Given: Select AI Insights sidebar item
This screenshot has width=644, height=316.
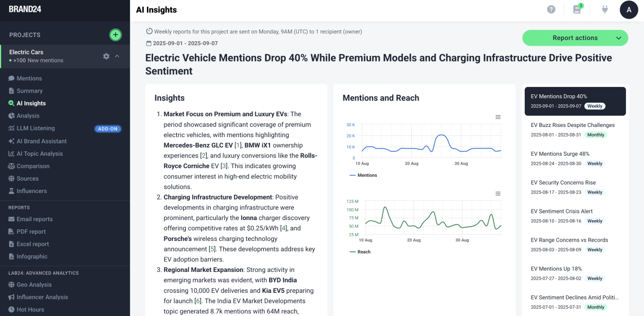Looking at the screenshot, I should click(x=27, y=103).
